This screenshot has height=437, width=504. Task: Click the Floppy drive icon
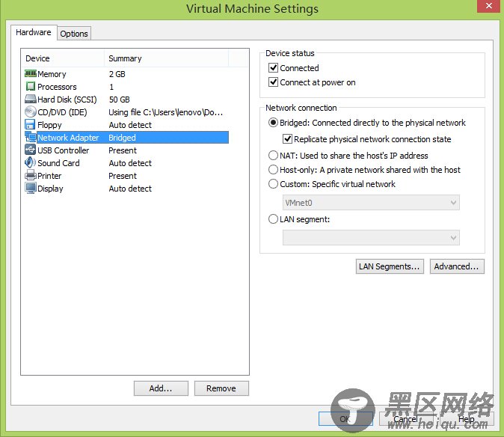point(30,125)
